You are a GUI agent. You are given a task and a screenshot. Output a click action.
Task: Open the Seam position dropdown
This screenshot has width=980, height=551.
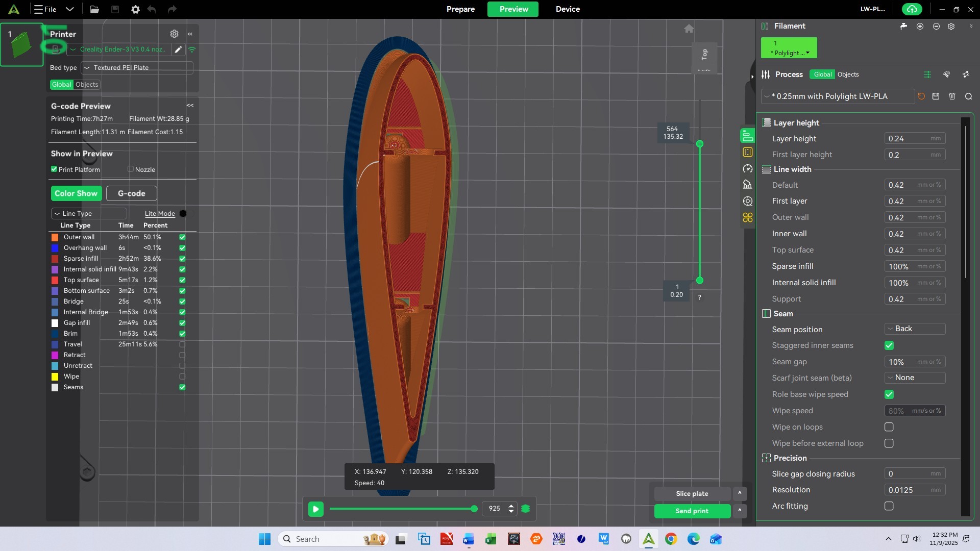(x=915, y=329)
